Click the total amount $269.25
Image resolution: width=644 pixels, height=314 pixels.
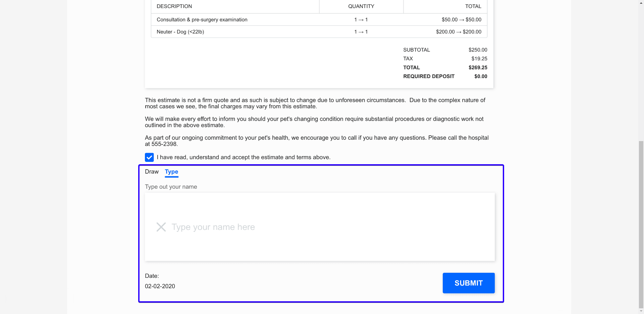click(478, 68)
